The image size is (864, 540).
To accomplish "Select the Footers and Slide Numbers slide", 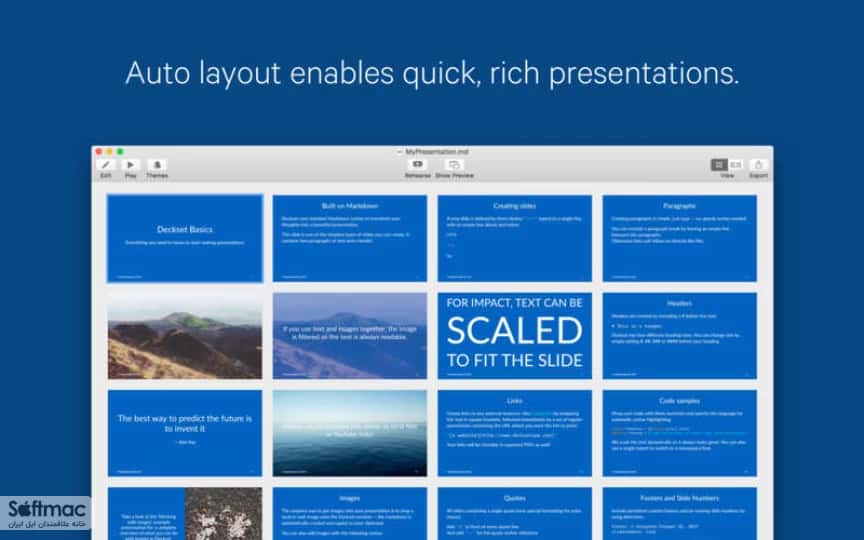I will click(x=679, y=514).
